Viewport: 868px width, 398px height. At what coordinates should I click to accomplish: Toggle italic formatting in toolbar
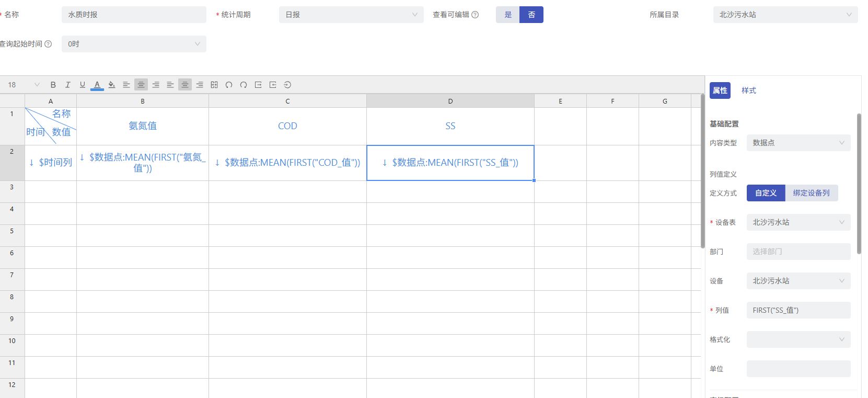pos(67,85)
